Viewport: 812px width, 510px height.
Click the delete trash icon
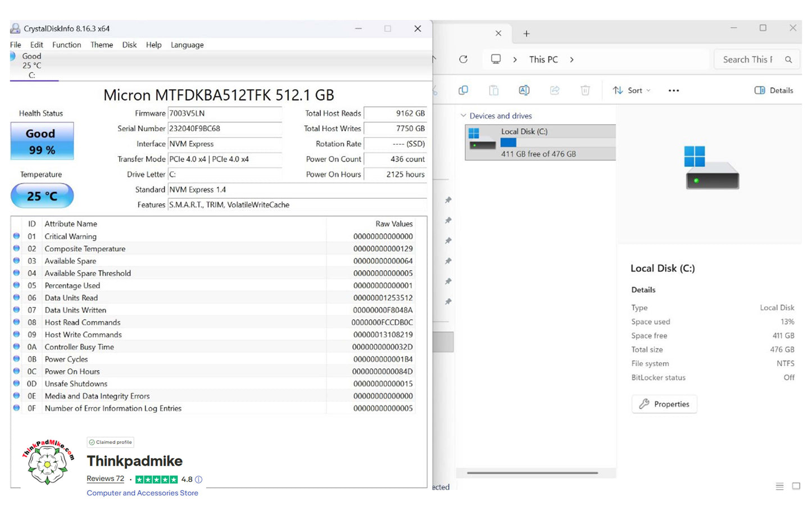pyautogui.click(x=585, y=90)
